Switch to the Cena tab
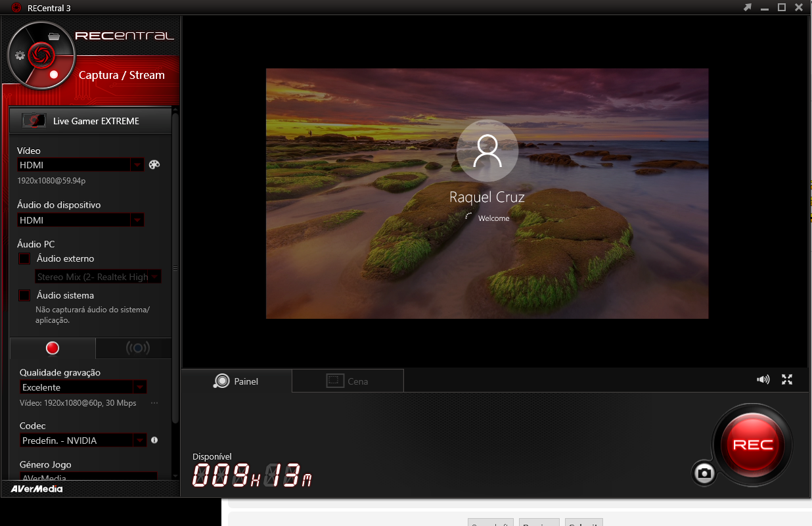812x526 pixels. coord(348,381)
